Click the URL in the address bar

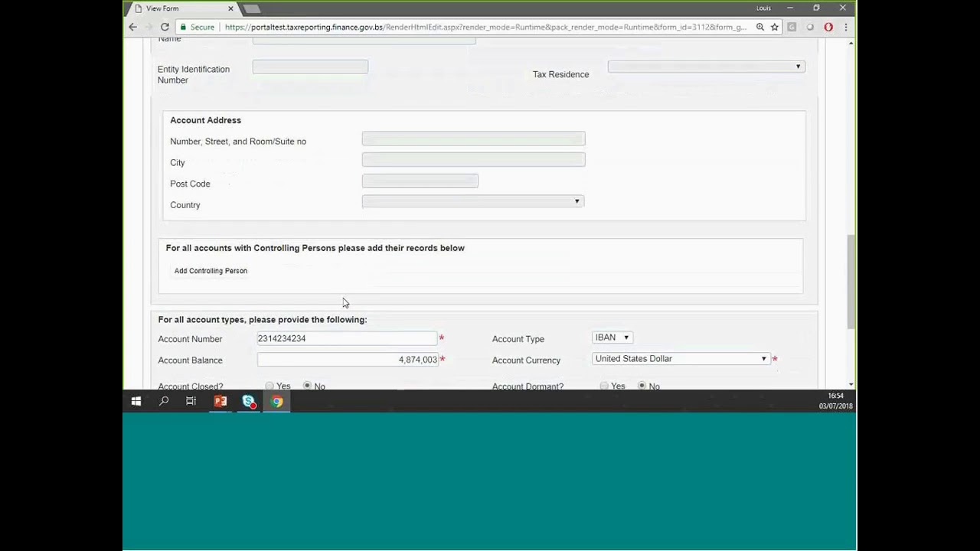pyautogui.click(x=485, y=27)
